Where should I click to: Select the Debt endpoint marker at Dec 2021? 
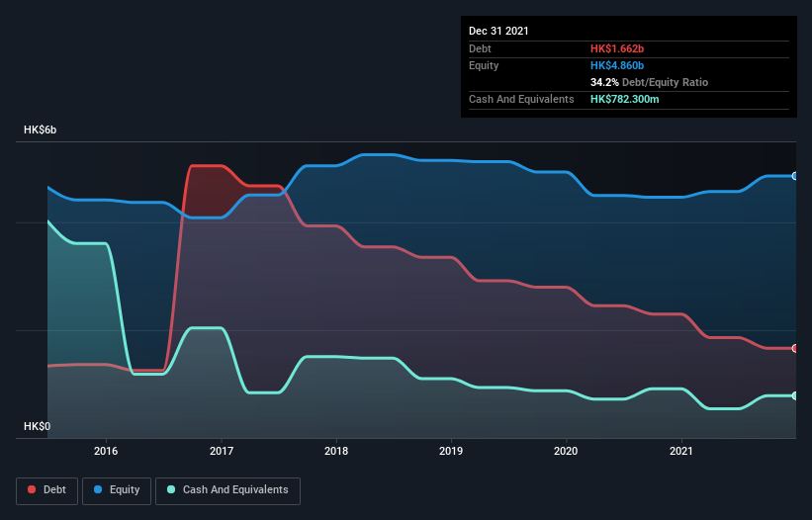(795, 349)
